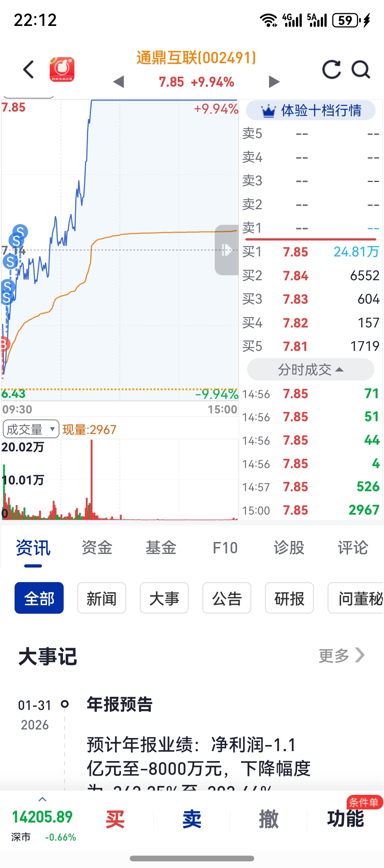The image size is (384, 868).
Task: Tap the index value 14205.89
Action: 42,817
